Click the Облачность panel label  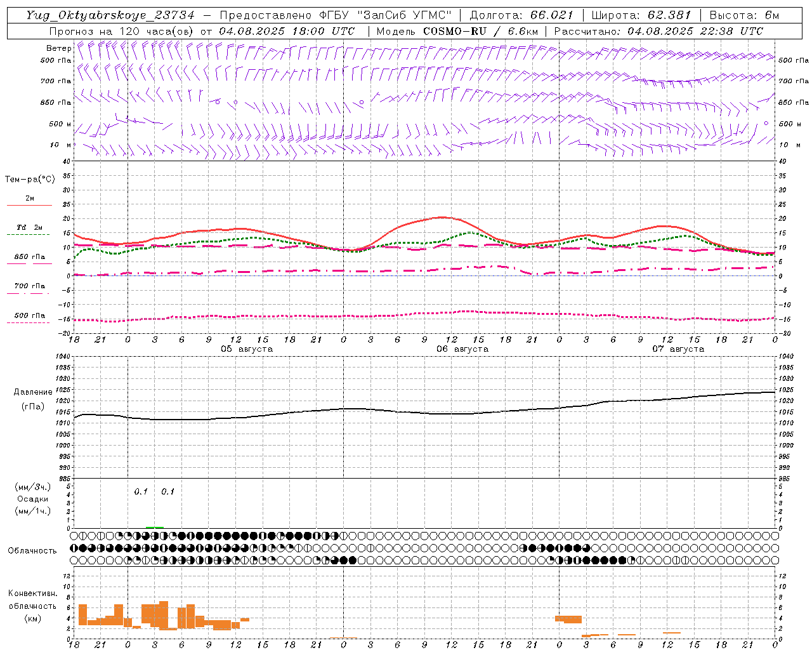pos(32,551)
